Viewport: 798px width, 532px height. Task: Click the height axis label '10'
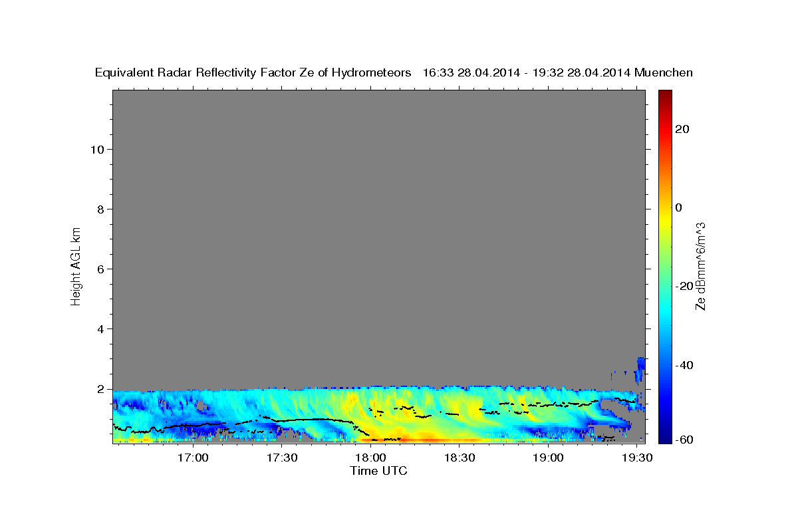click(x=96, y=150)
